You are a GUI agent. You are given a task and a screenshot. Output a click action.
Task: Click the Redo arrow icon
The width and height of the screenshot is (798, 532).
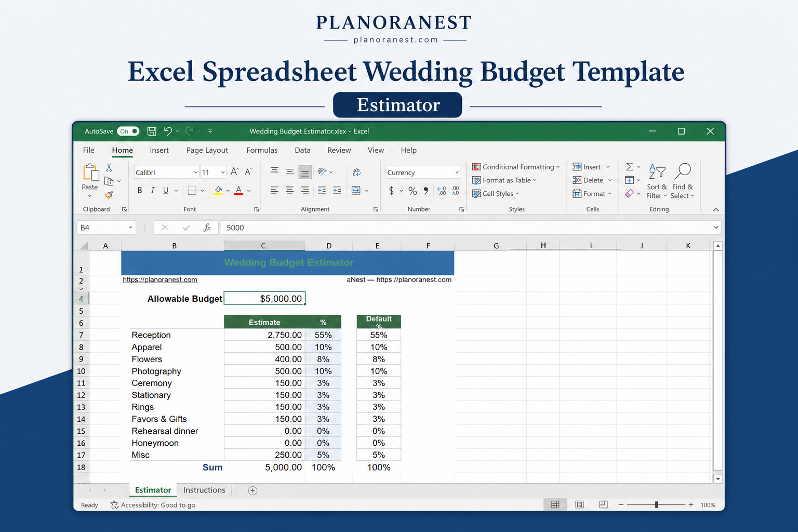pyautogui.click(x=190, y=131)
